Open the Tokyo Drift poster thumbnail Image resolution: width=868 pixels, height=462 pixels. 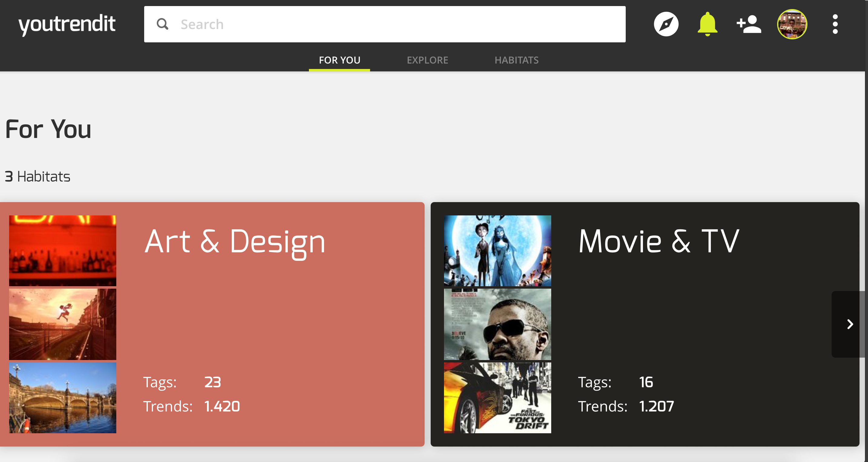[x=497, y=397]
